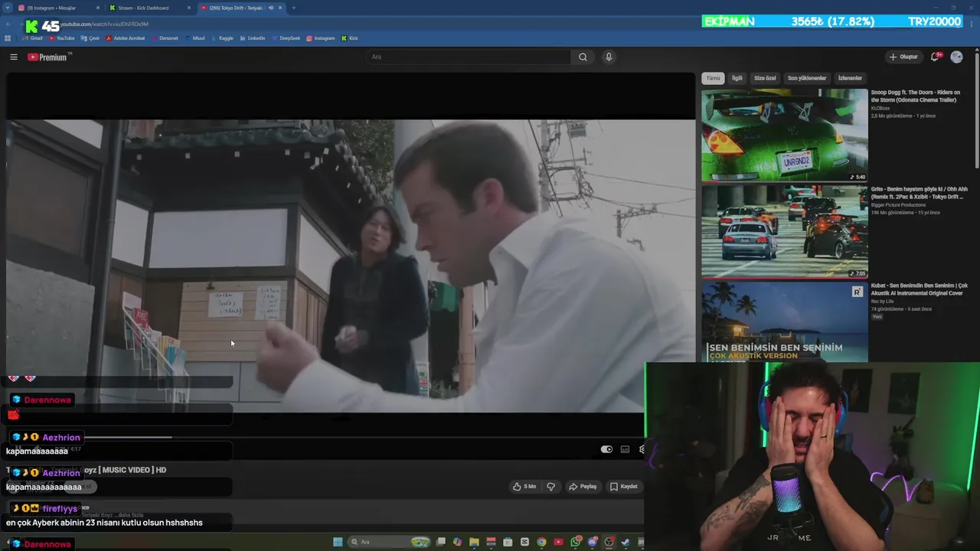The width and height of the screenshot is (980, 551).
Task: Open the Kaggle bookmark
Action: [x=222, y=38]
